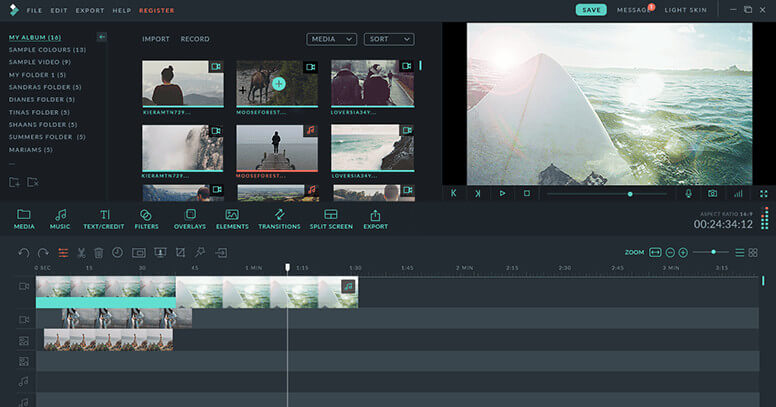Click the Save button

tap(591, 10)
